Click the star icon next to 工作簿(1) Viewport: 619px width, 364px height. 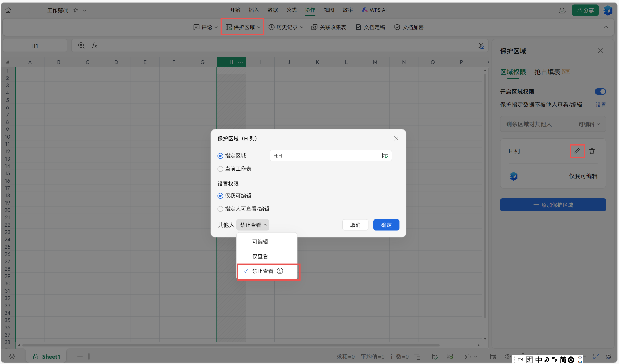76,10
